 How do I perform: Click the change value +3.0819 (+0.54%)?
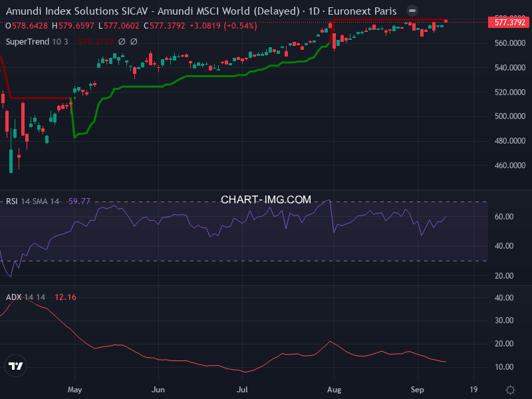tap(223, 26)
